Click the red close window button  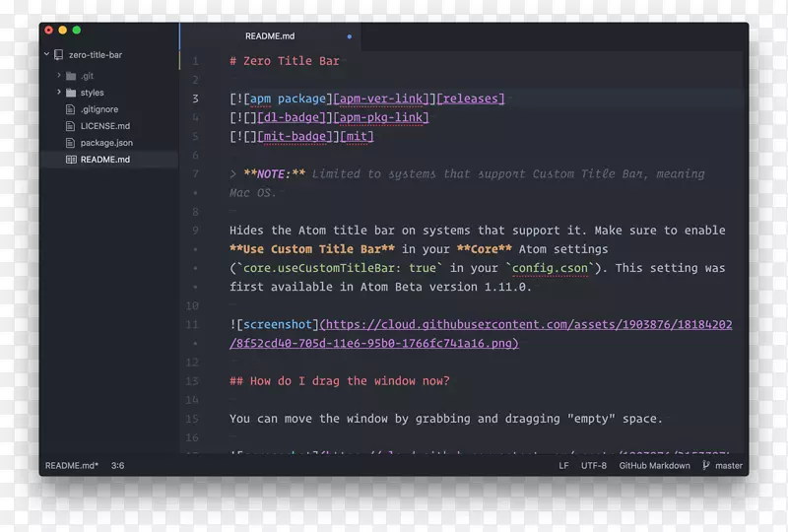pos(48,31)
